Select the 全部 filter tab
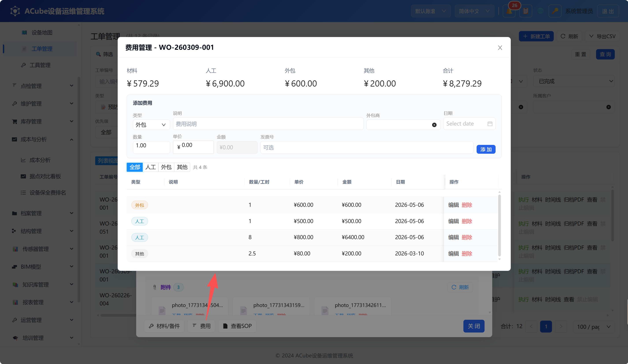This screenshot has height=364, width=628. point(135,167)
